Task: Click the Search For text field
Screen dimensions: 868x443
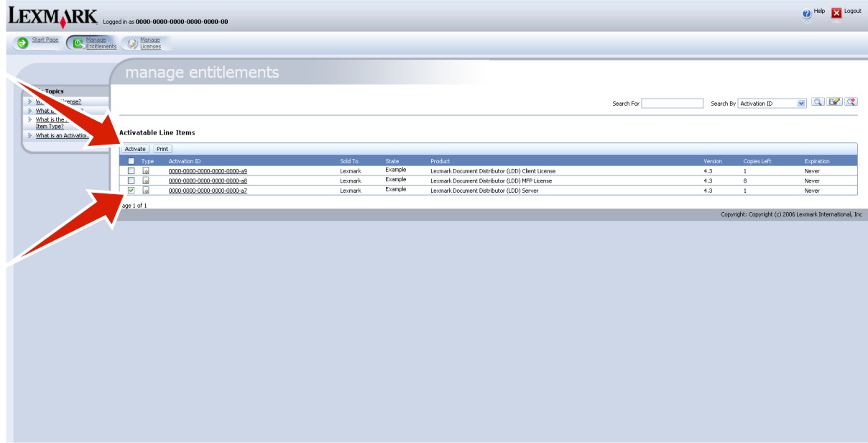Action: [x=672, y=104]
